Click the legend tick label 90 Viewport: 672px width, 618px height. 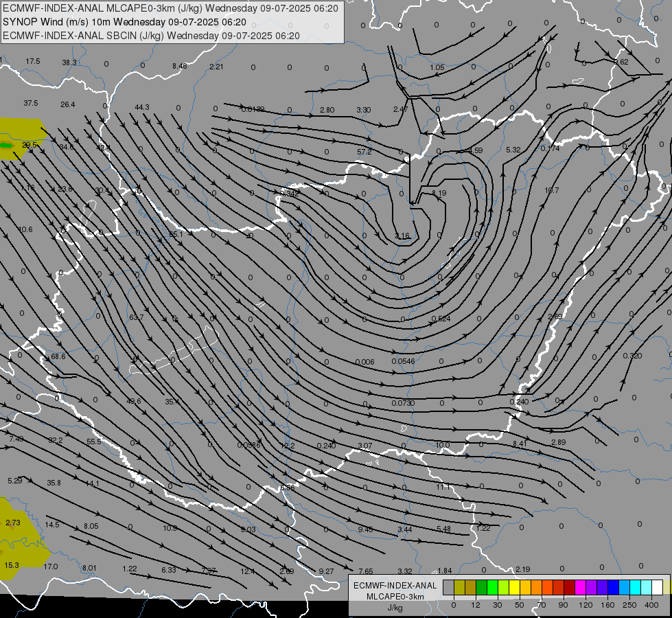563,605
